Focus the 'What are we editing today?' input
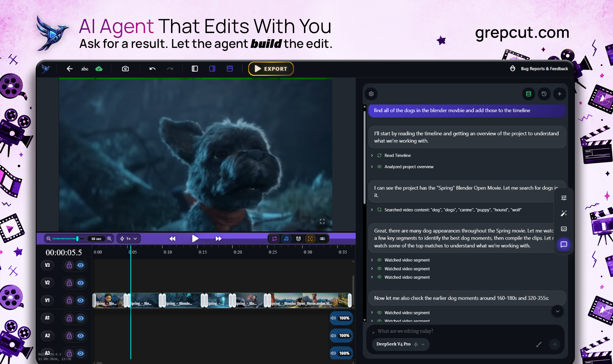The image size is (613, 364). click(466, 331)
